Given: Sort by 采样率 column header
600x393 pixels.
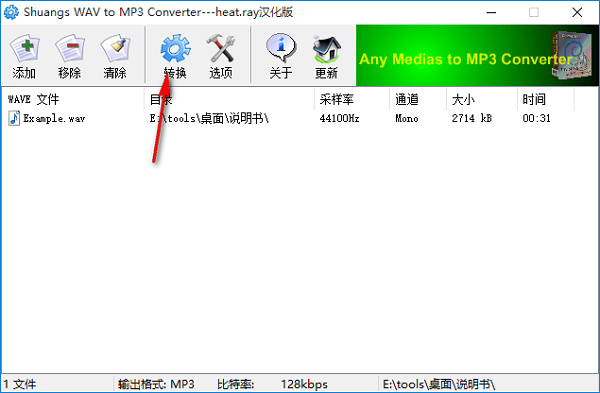Looking at the screenshot, I should pyautogui.click(x=352, y=99).
